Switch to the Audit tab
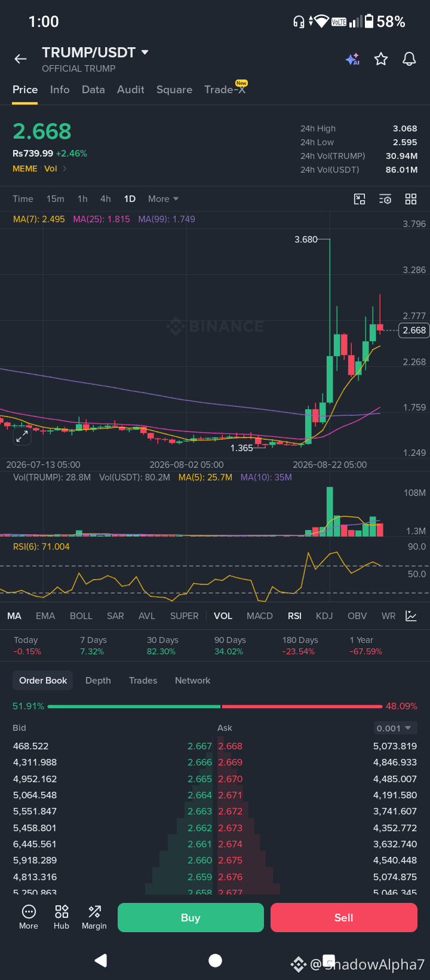Screen dimensions: 430x980 pos(131,90)
